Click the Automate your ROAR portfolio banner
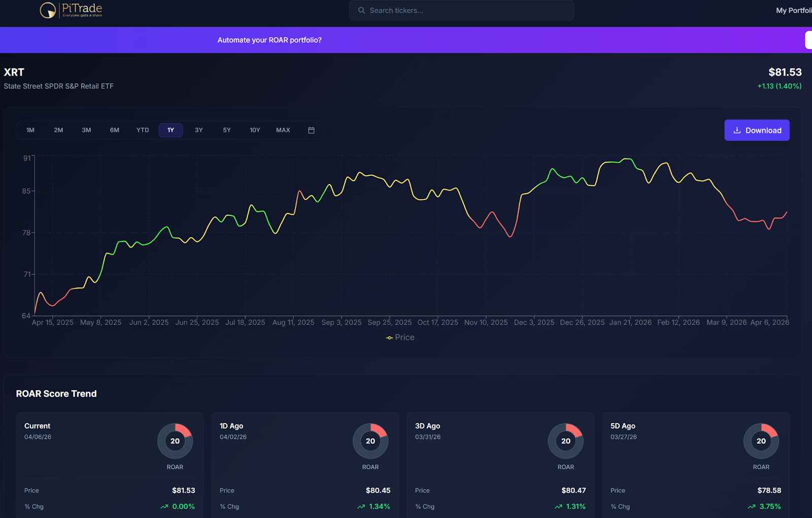 coord(269,40)
